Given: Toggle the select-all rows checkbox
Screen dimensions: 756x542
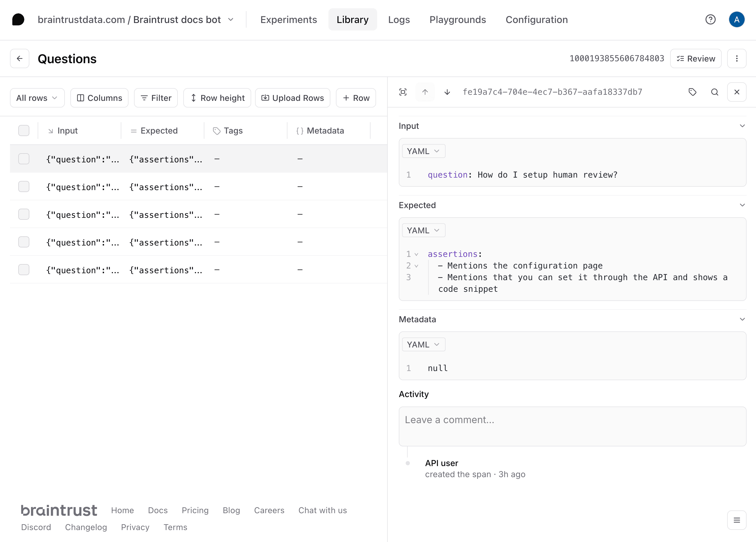Looking at the screenshot, I should point(24,131).
